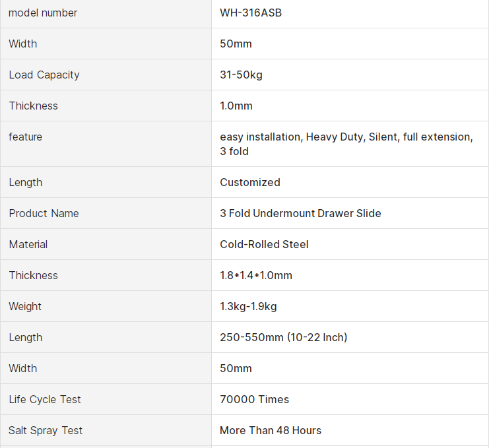Screen dimensions: 493x448
Task: Click the "Weight" row label
Action: click(x=25, y=306)
